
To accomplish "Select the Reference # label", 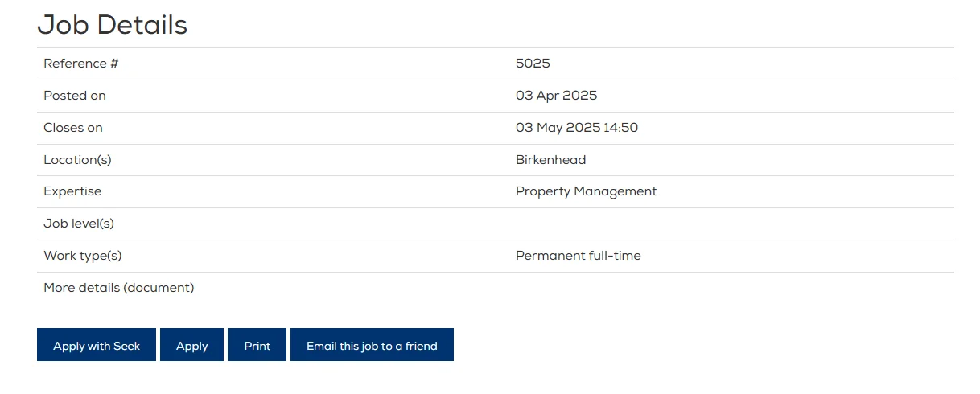I will pyautogui.click(x=81, y=64).
